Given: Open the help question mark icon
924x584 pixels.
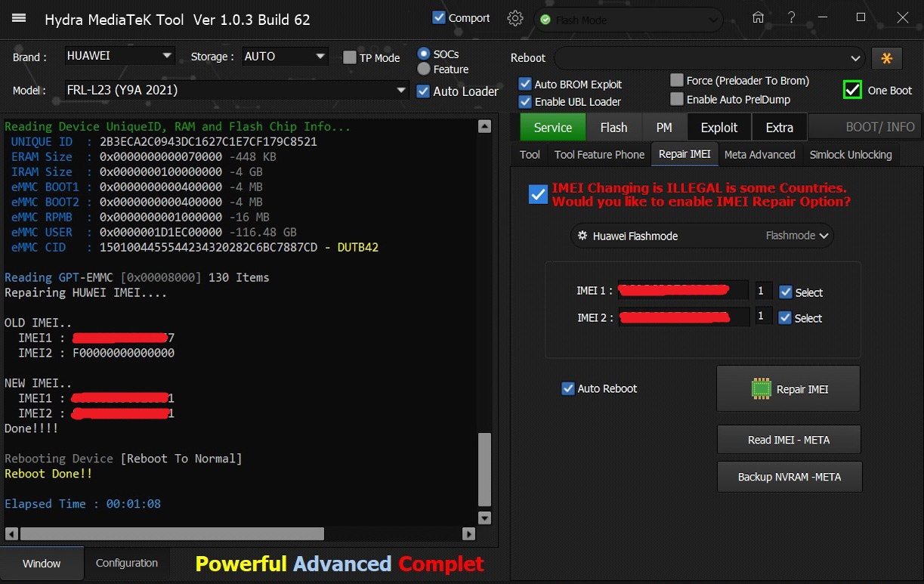Looking at the screenshot, I should (791, 18).
